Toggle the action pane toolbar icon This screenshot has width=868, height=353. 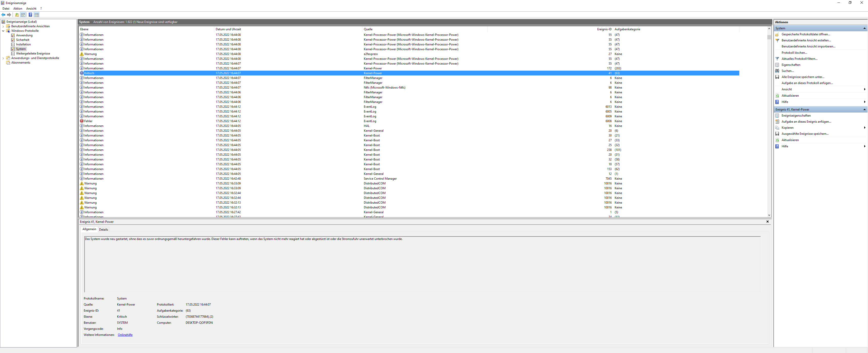(x=36, y=15)
